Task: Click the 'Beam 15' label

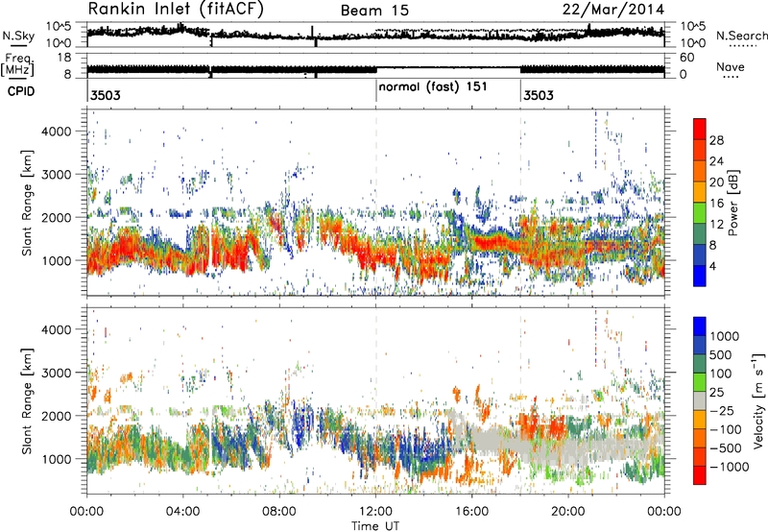Action: tap(374, 11)
